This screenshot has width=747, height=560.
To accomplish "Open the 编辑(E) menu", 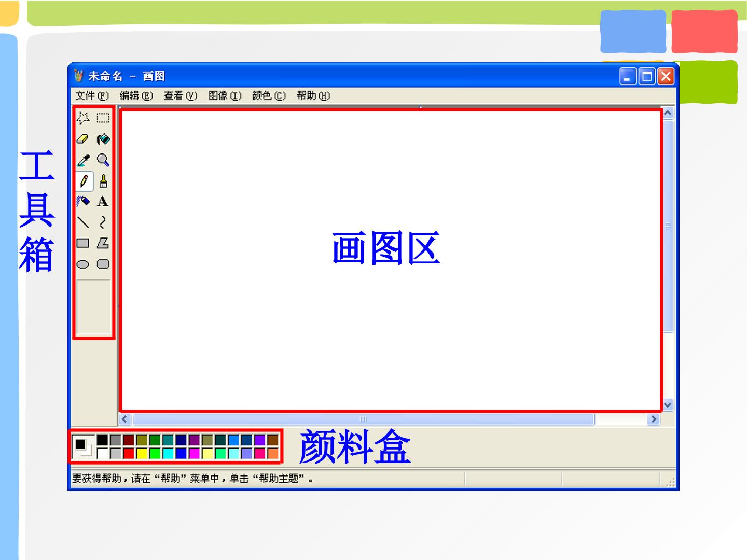I will (136, 95).
